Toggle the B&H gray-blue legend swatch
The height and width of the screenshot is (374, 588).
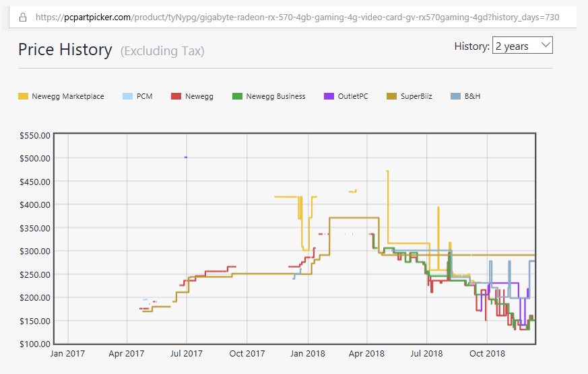(455, 96)
